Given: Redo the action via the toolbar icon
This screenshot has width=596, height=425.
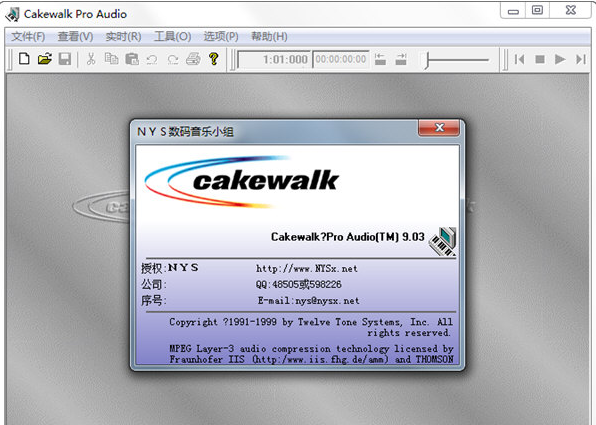Looking at the screenshot, I should [x=173, y=59].
